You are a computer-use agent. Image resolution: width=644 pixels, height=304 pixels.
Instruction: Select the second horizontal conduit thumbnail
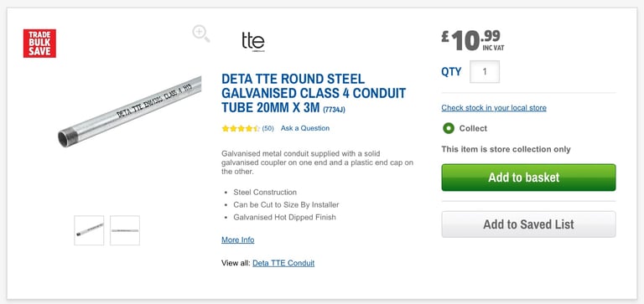[x=125, y=230]
